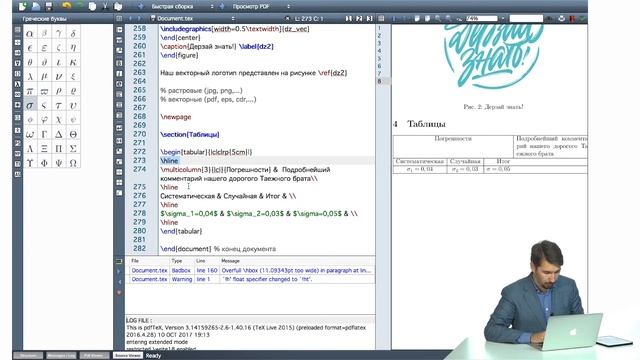
Task: Jump to bookmark 2 in editor
Action: click(359, 18)
